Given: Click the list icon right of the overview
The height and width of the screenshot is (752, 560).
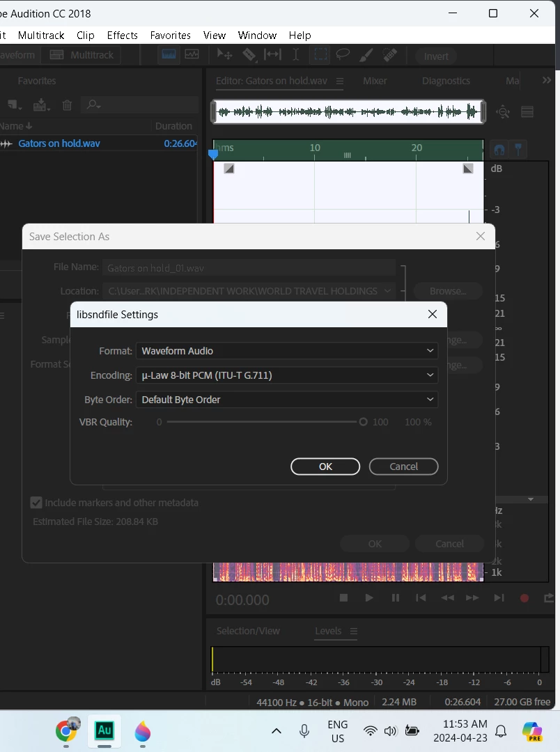Looking at the screenshot, I should [527, 111].
